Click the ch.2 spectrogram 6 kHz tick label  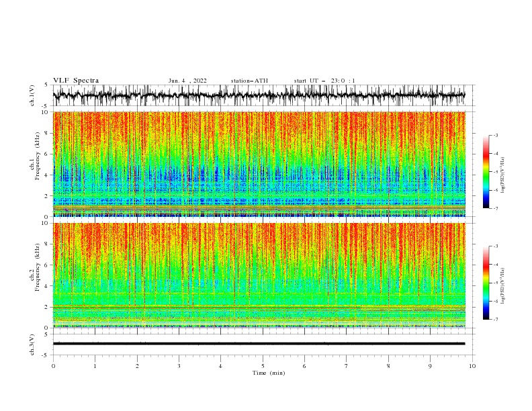[46, 265]
